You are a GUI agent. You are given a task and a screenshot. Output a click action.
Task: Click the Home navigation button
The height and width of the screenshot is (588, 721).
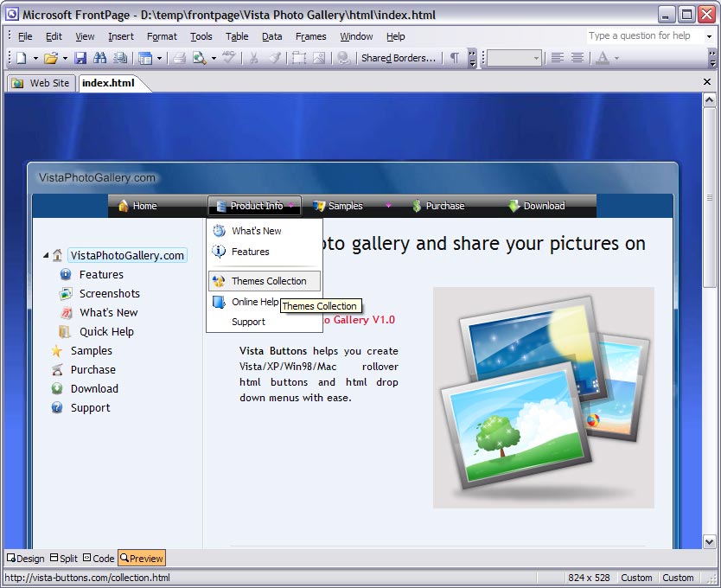[x=138, y=206]
